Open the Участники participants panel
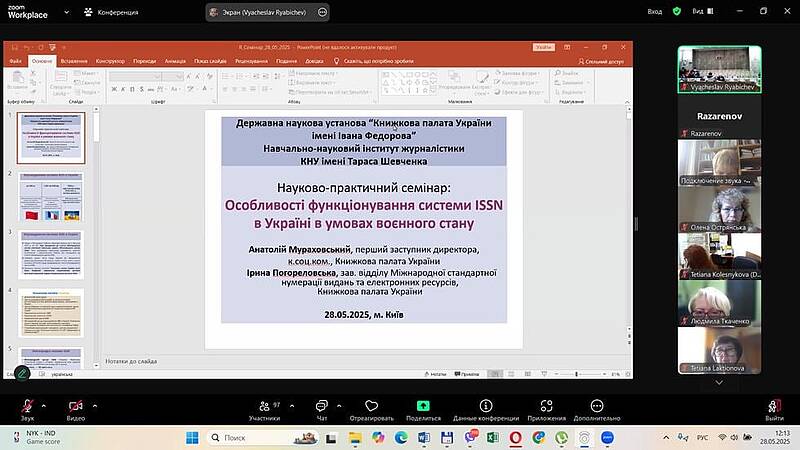The image size is (800, 450). point(263,408)
